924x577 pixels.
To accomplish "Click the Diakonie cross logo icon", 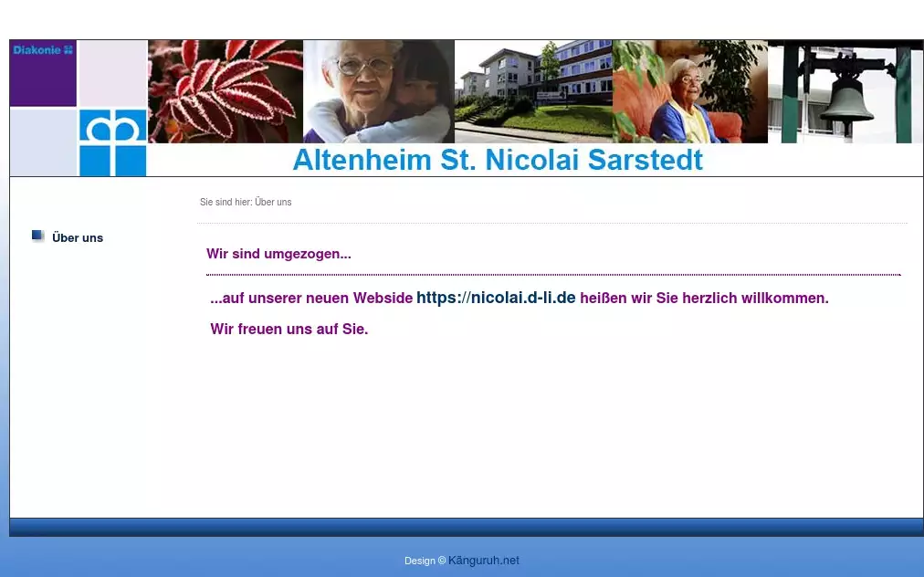I will [x=112, y=142].
